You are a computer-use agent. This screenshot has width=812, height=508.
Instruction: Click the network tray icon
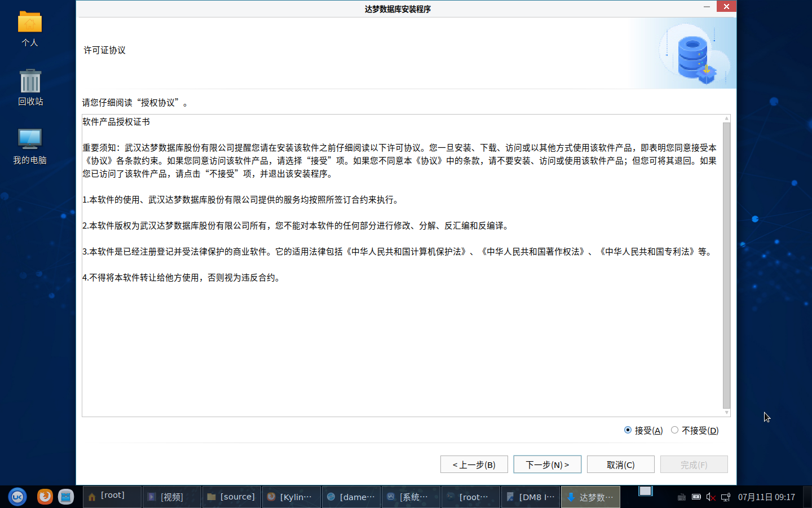click(726, 497)
